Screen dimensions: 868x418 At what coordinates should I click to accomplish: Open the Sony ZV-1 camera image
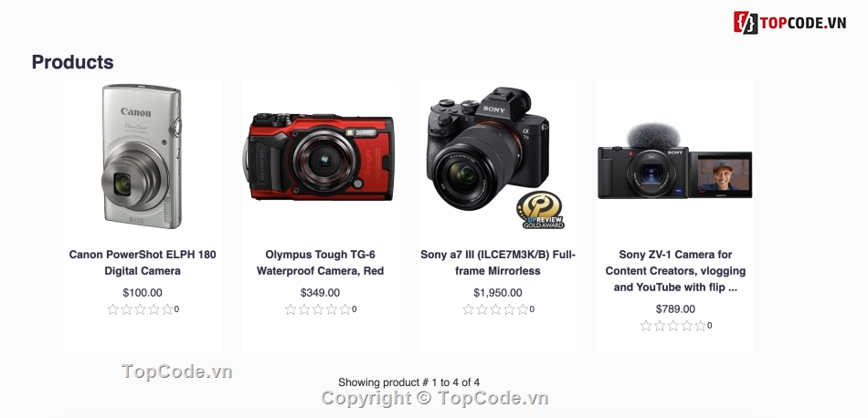pos(675,162)
